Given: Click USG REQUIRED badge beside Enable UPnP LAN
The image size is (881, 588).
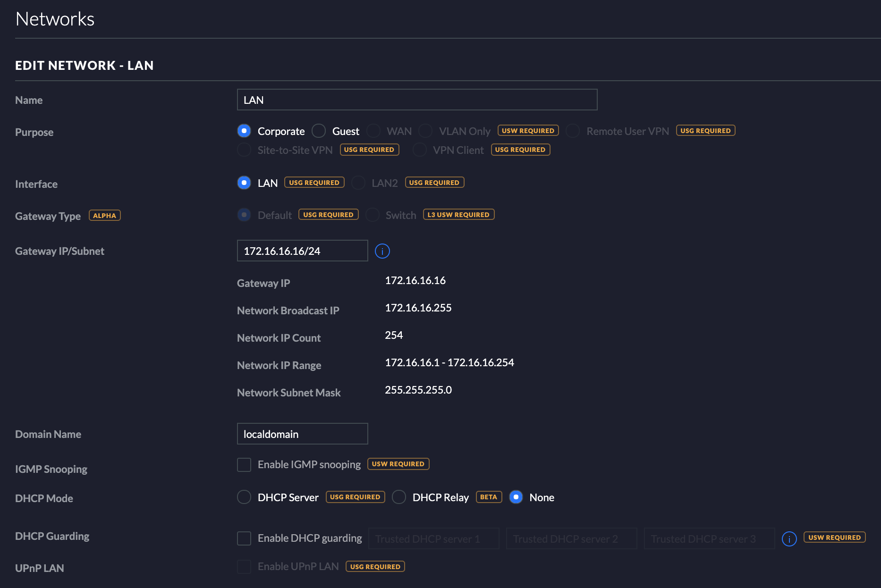Looking at the screenshot, I should coord(375,567).
